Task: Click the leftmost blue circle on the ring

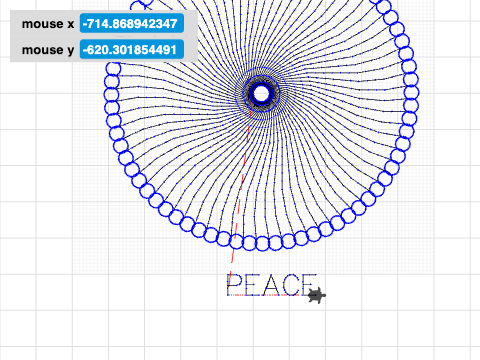Action: pos(111,95)
